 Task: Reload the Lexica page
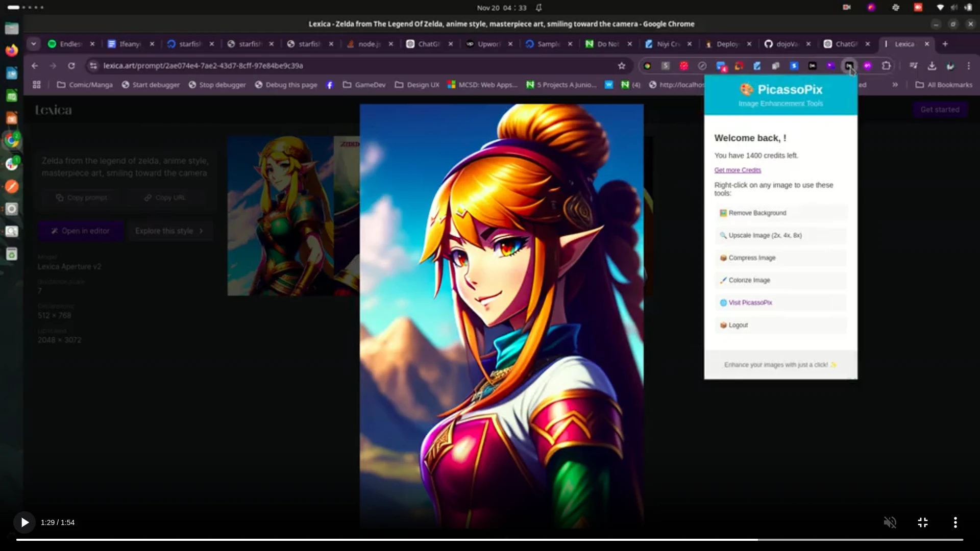click(x=71, y=66)
